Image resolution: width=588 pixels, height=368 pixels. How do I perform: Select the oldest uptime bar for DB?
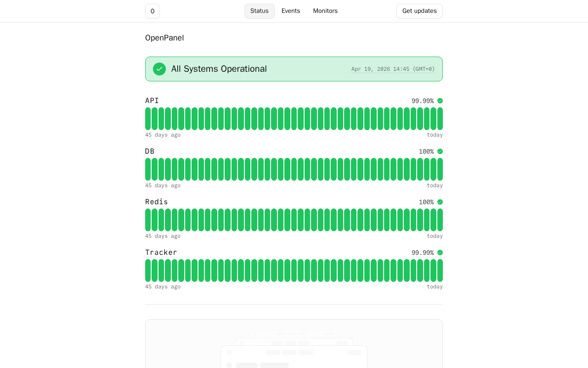[148, 169]
